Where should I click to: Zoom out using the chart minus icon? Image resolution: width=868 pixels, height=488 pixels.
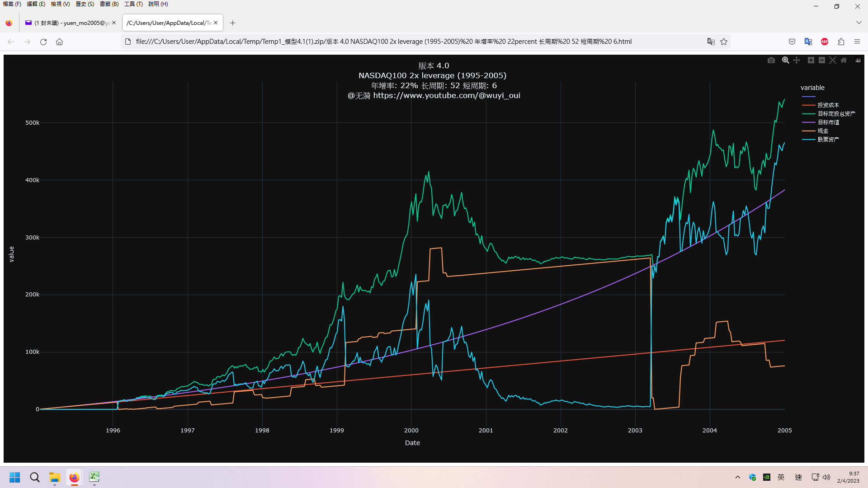click(822, 60)
